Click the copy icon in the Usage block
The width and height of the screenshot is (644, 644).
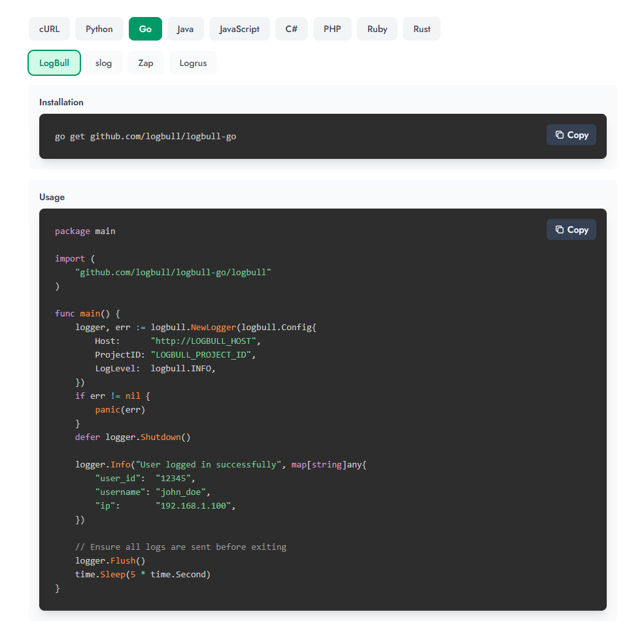pos(560,229)
